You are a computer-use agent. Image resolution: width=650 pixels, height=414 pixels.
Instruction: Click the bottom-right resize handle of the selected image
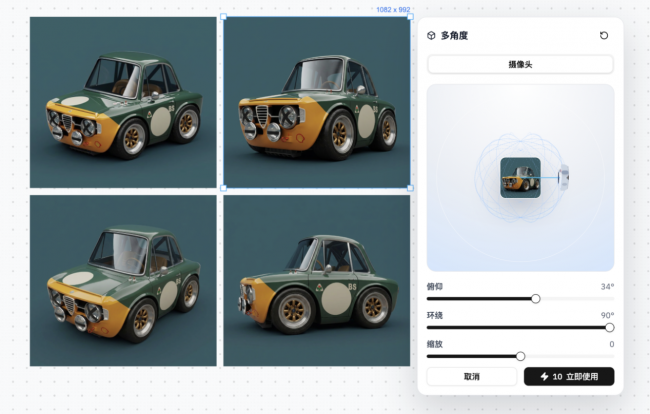point(410,188)
